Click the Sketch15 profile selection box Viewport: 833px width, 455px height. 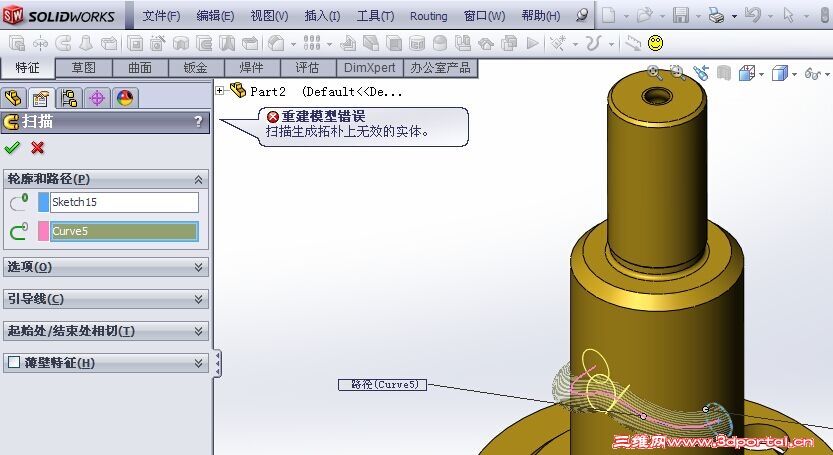tap(124, 202)
